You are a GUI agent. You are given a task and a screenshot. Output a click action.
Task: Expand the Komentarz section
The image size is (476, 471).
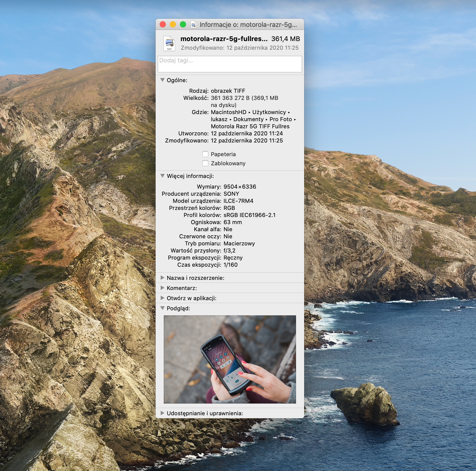pos(162,288)
